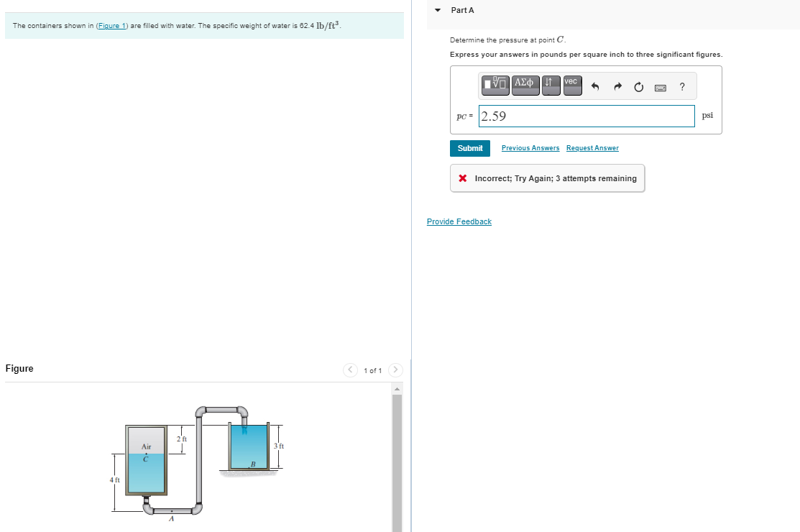Image resolution: width=800 pixels, height=532 pixels.
Task: Click Request Answer
Action: coord(592,147)
